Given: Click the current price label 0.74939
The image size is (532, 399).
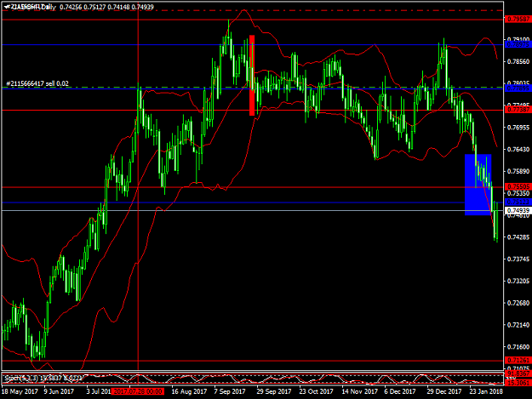Looking at the screenshot, I should pyautogui.click(x=518, y=210).
